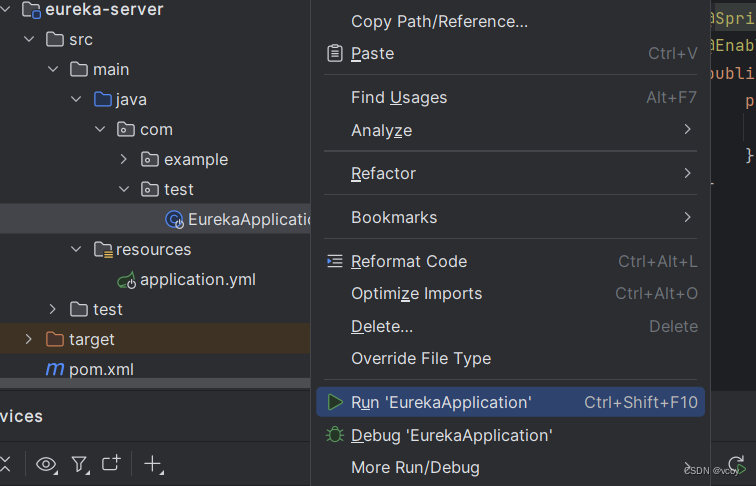Select the example package label
This screenshot has height=486, width=756.
pos(196,160)
